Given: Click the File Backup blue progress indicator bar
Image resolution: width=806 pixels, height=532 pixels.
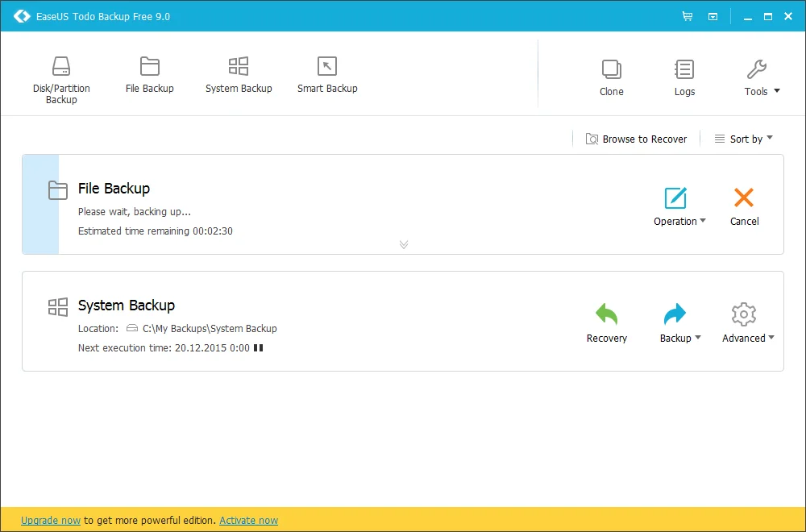Looking at the screenshot, I should 40,205.
